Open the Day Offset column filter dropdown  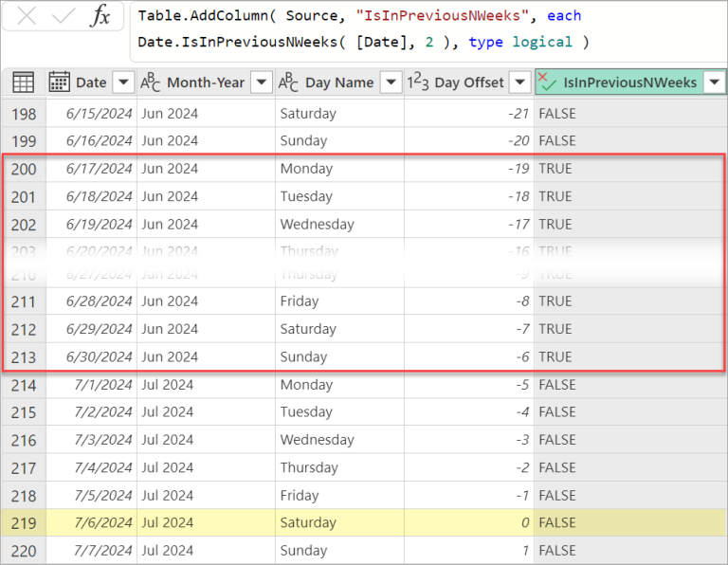519,82
